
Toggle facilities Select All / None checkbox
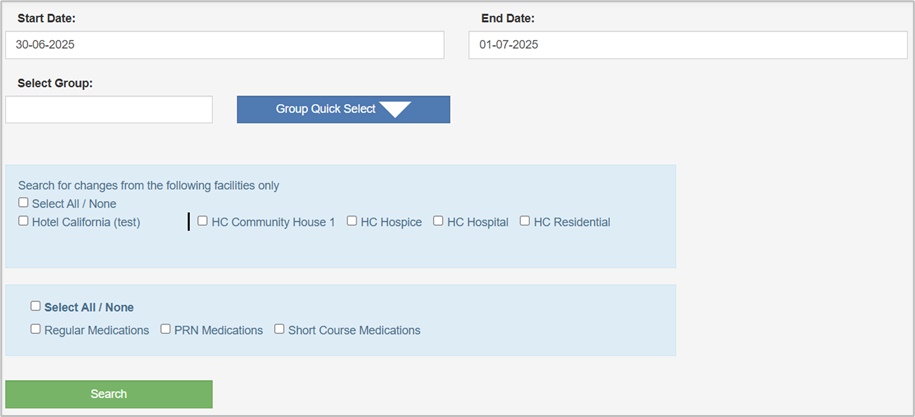pos(23,203)
